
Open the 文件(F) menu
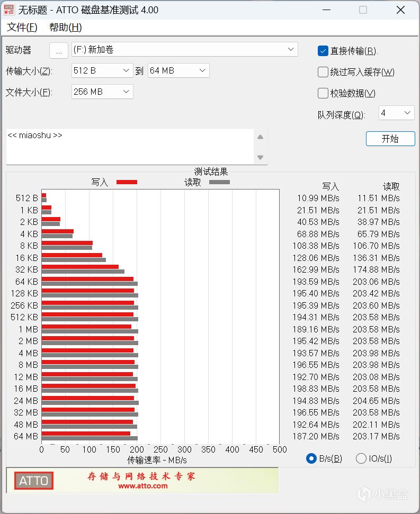(22, 27)
